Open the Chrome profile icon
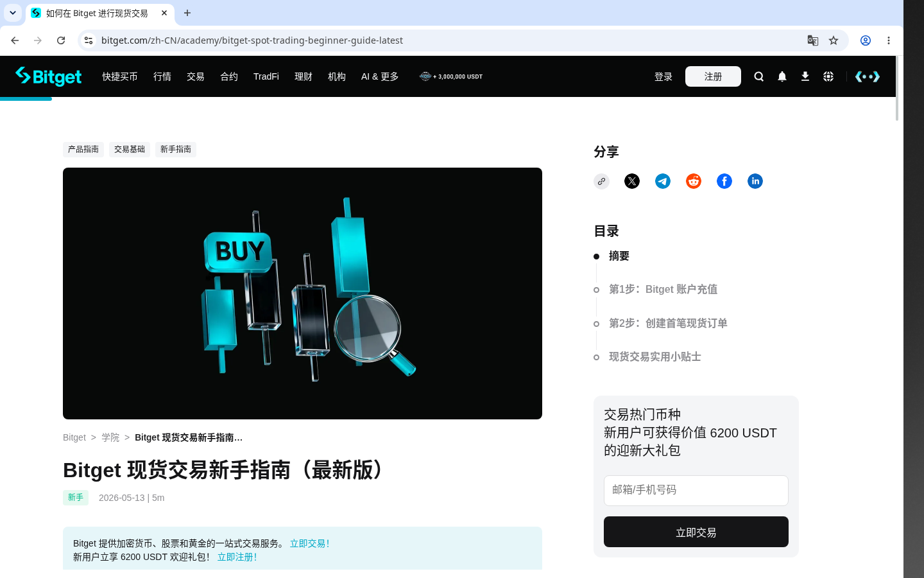This screenshot has width=924, height=578. tap(866, 40)
